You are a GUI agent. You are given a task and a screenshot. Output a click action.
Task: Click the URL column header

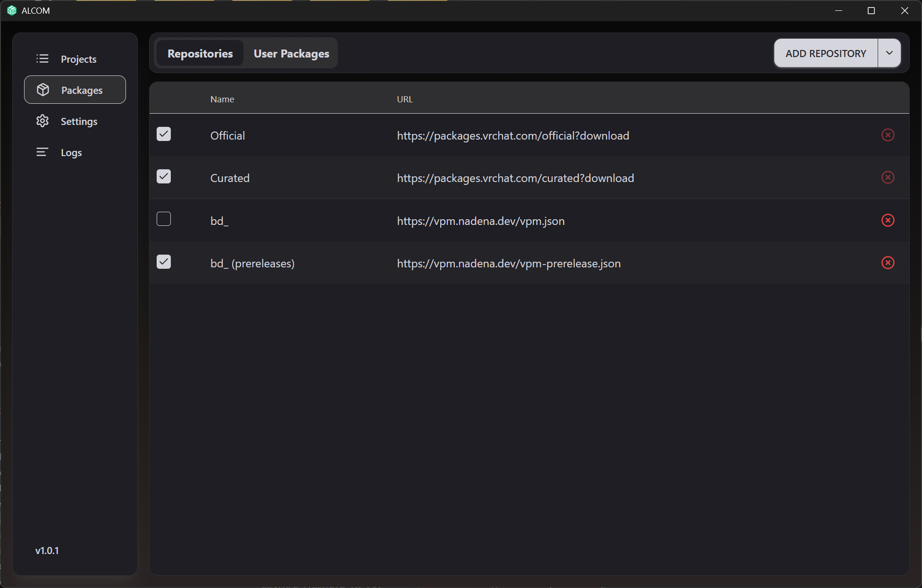click(x=405, y=99)
